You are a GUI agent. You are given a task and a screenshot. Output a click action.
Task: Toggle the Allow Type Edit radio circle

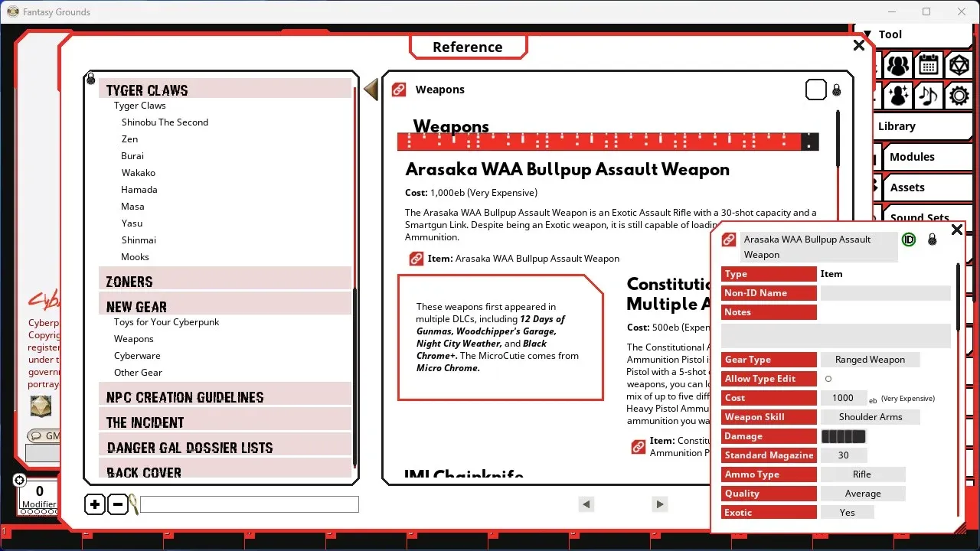828,379
